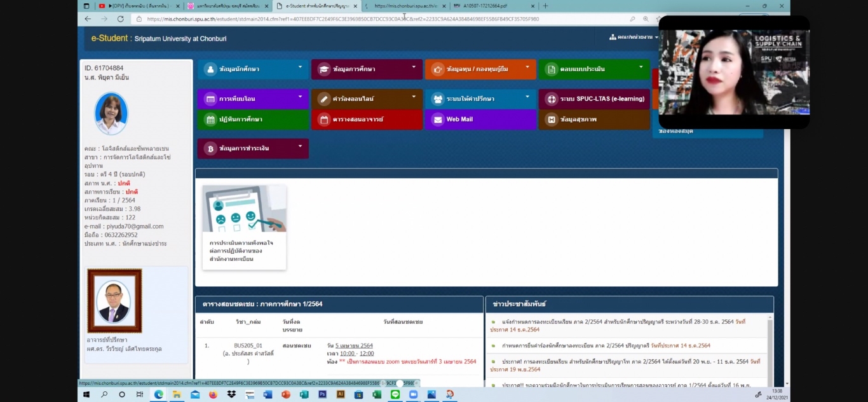Expand the ข้อมูลการศึกษา dropdown arrow
The height and width of the screenshot is (402, 868).
tap(414, 66)
